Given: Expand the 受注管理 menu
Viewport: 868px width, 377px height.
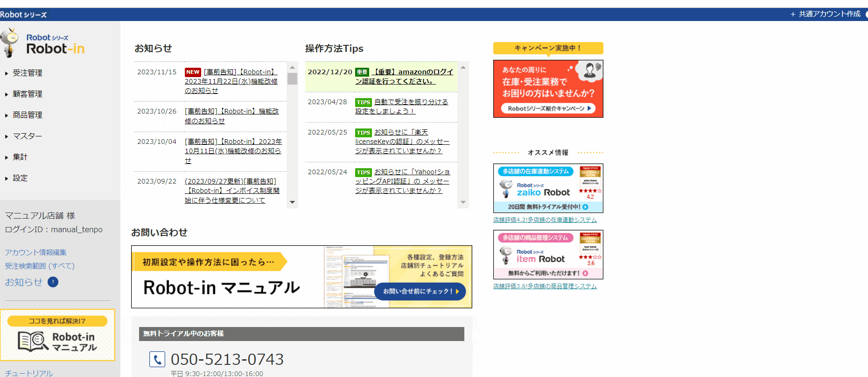Looking at the screenshot, I should pyautogui.click(x=28, y=73).
